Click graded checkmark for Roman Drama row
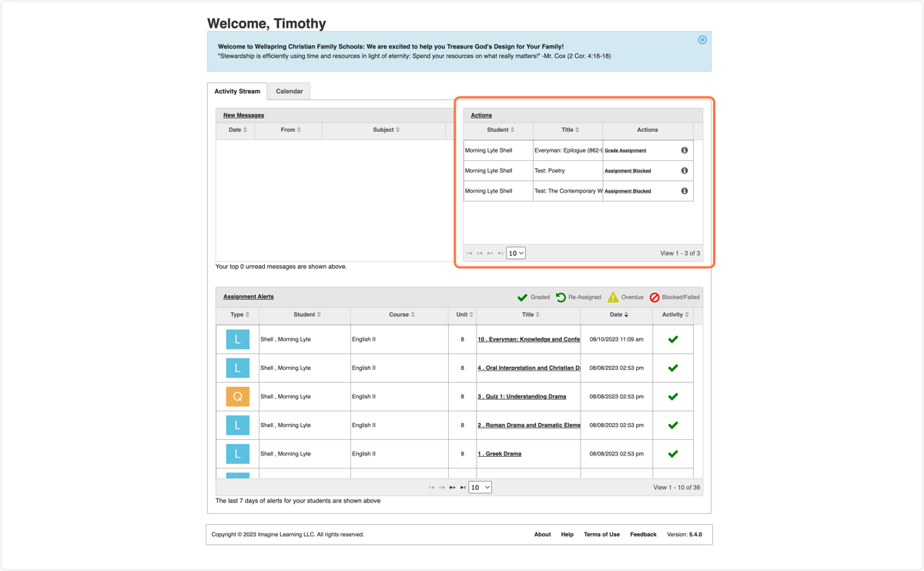Screen dimensions: 924x571 click(673, 425)
